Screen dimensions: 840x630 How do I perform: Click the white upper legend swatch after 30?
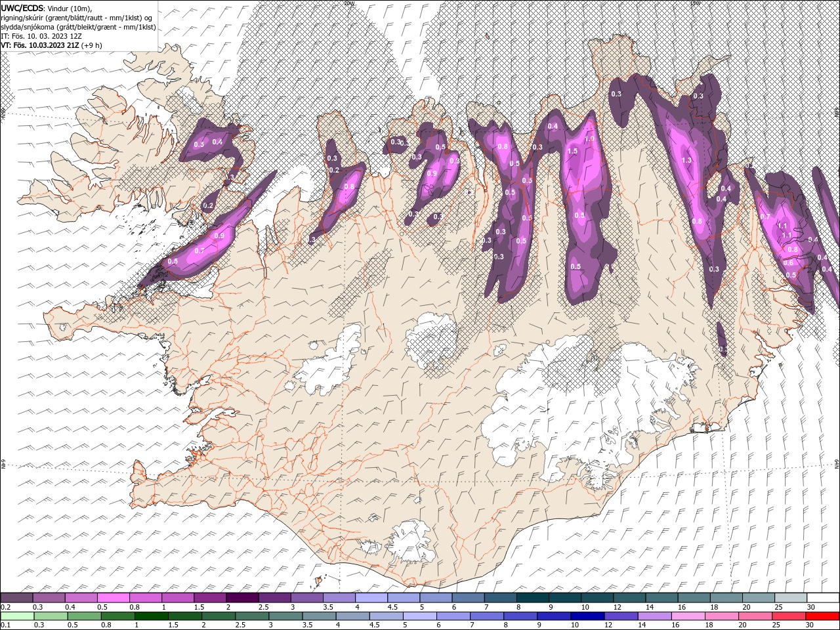822,598
